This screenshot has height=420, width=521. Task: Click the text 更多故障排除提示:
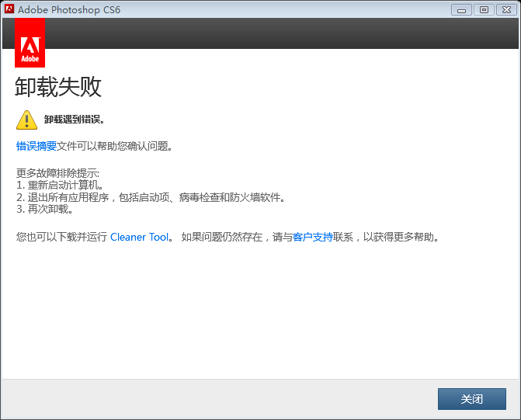[x=57, y=173]
